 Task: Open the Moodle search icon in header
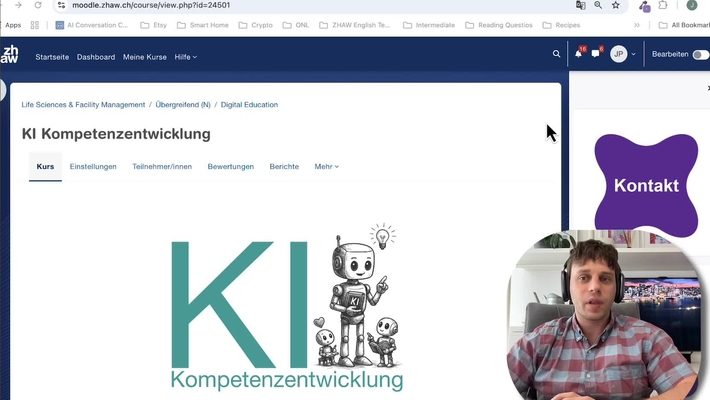(557, 54)
